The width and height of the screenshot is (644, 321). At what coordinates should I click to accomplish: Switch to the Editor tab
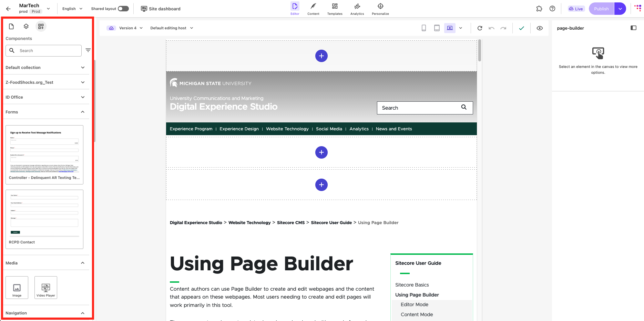pyautogui.click(x=295, y=9)
